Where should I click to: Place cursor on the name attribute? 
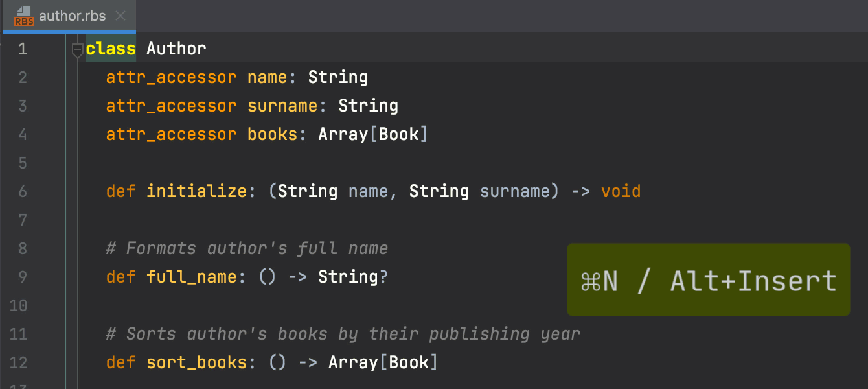tap(267, 78)
